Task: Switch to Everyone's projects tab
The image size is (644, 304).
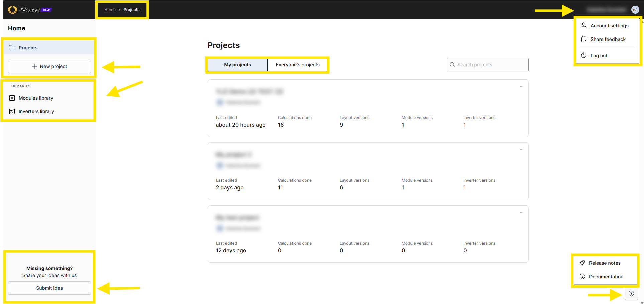Action: (298, 65)
